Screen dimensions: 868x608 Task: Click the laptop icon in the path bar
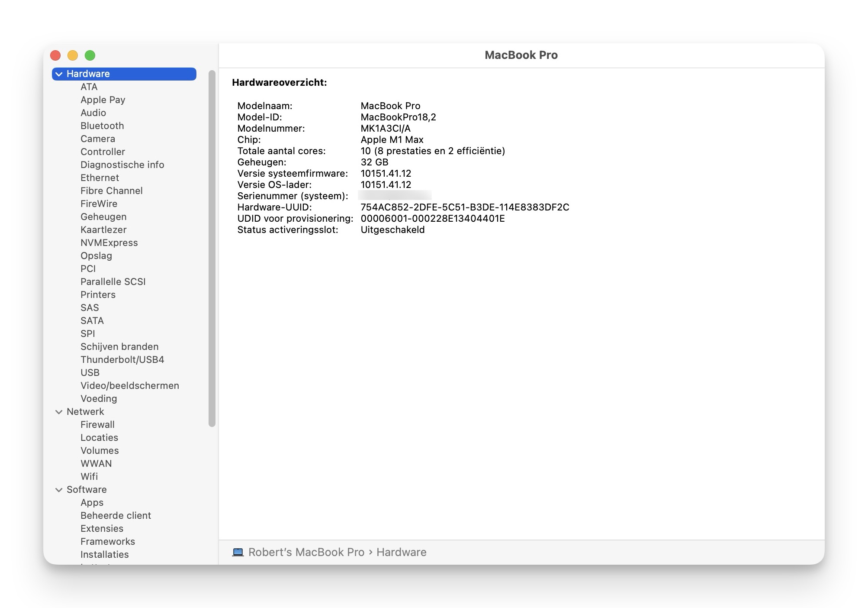coord(238,552)
